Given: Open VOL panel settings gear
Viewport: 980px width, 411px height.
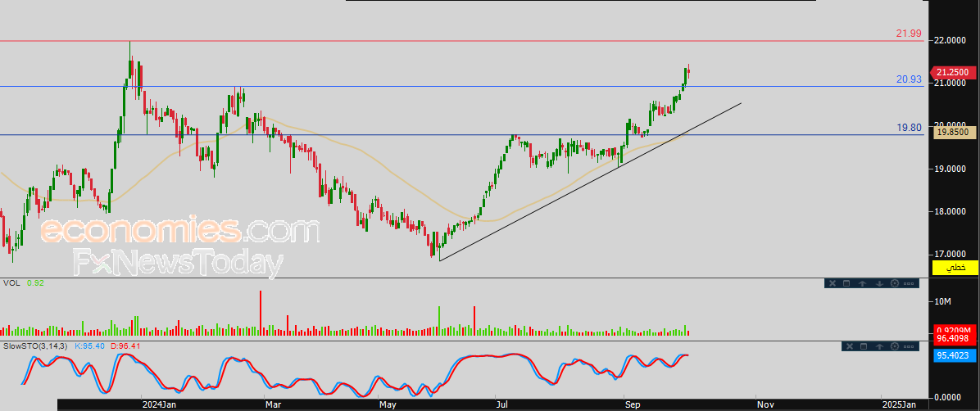Looking at the screenshot, I should point(895,283).
